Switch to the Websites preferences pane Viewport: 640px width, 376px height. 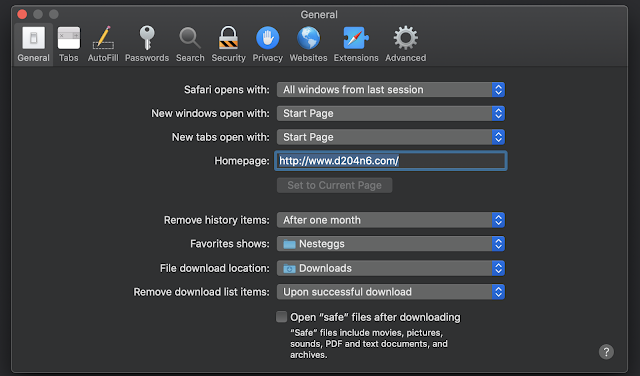point(309,44)
